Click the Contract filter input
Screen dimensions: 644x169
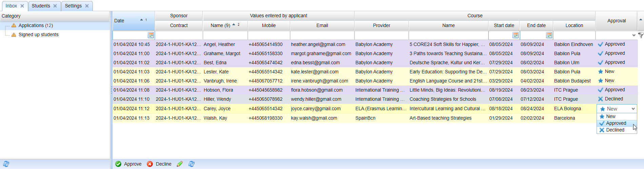(179, 35)
